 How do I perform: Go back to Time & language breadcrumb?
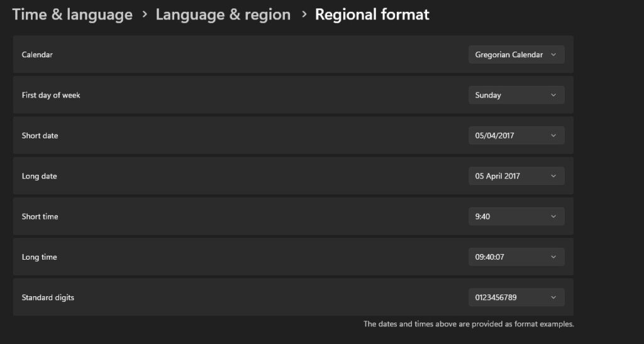(x=72, y=14)
